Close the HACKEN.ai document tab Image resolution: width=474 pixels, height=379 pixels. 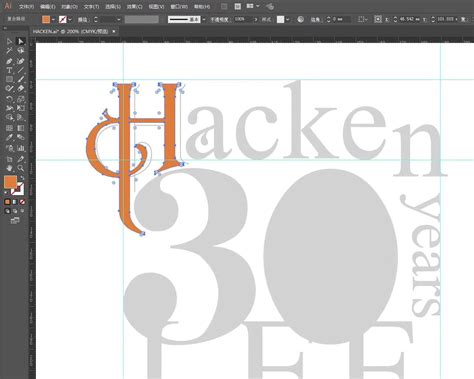[114, 31]
